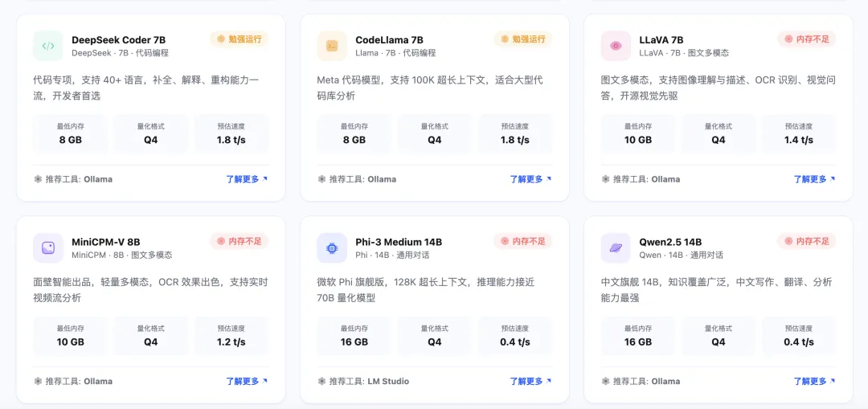
Task: Click the 1.2 t/s speed box on MiniCPM-V
Action: [231, 335]
